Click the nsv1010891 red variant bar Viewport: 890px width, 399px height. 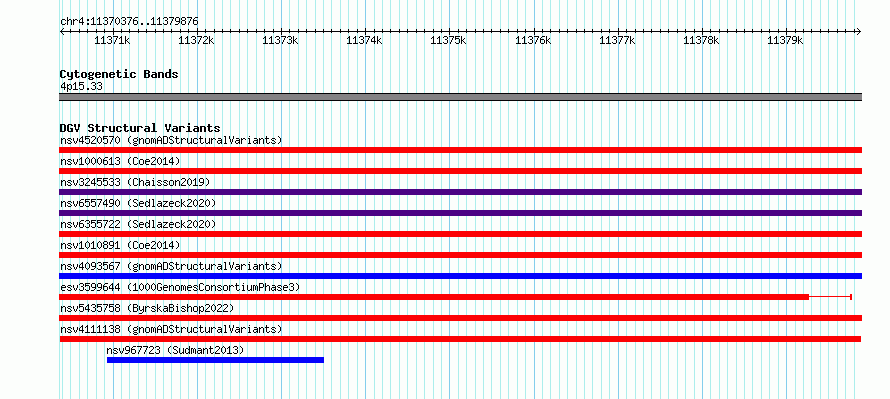click(x=460, y=255)
